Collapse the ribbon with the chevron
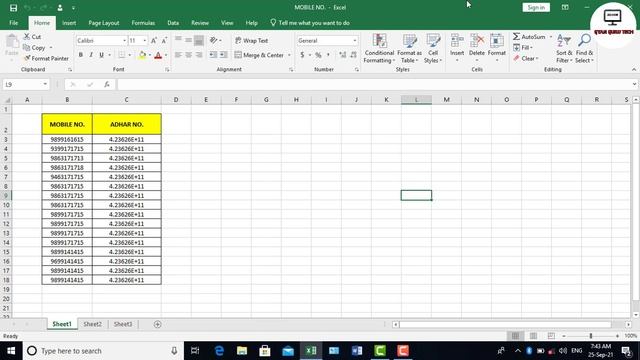The image size is (640, 360). click(x=633, y=69)
